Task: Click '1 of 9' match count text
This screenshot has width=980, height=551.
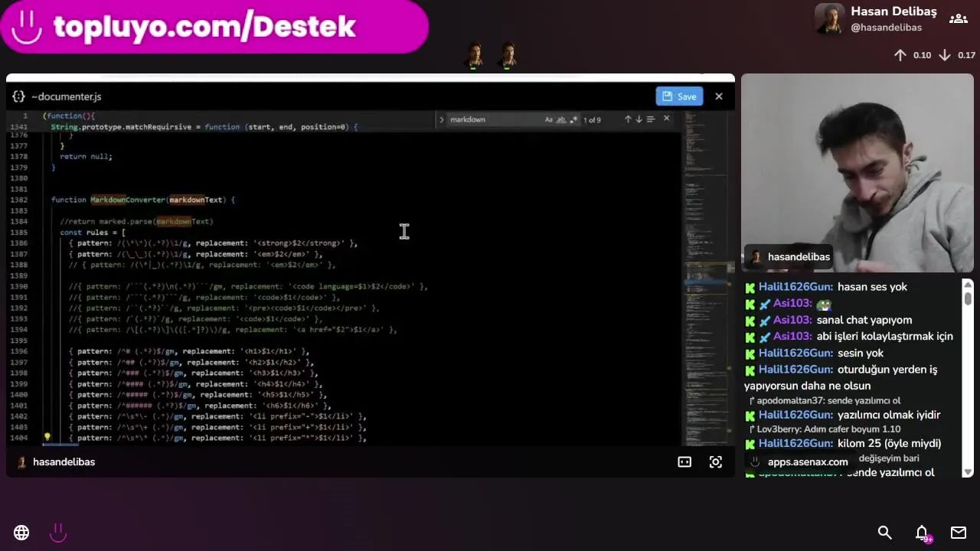Action: [x=592, y=120]
